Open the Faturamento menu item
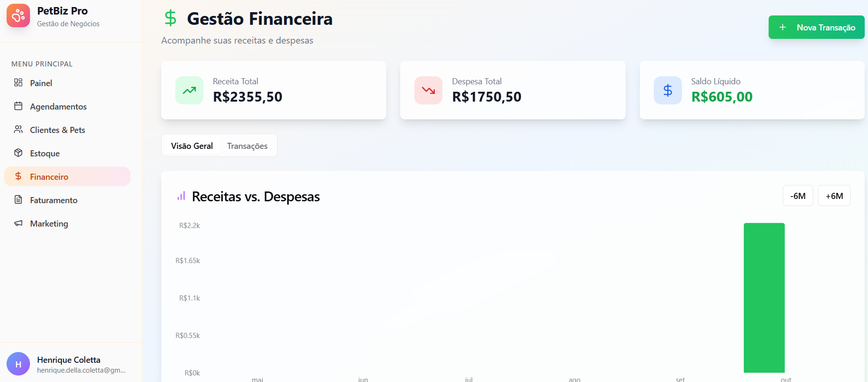 click(x=53, y=200)
